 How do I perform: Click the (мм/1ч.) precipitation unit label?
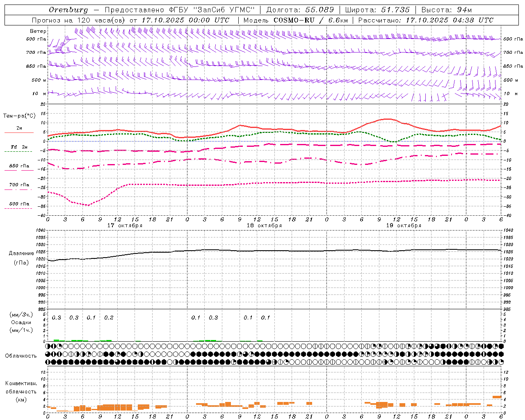[x=21, y=330]
